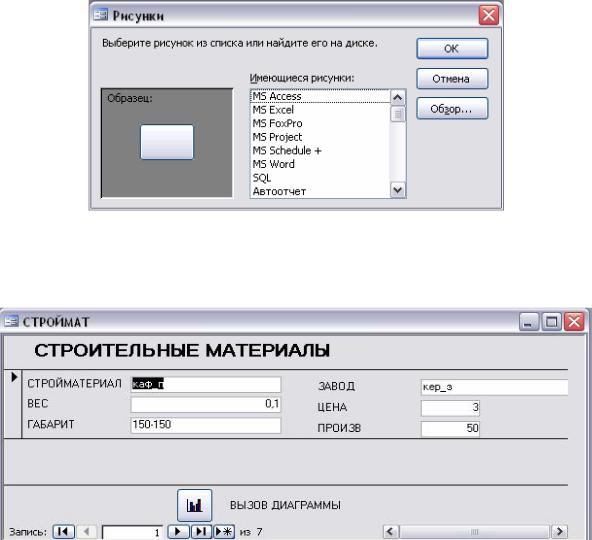The image size is (592, 540).
Task: Select MS Access in the pictures list
Action: [x=320, y=96]
